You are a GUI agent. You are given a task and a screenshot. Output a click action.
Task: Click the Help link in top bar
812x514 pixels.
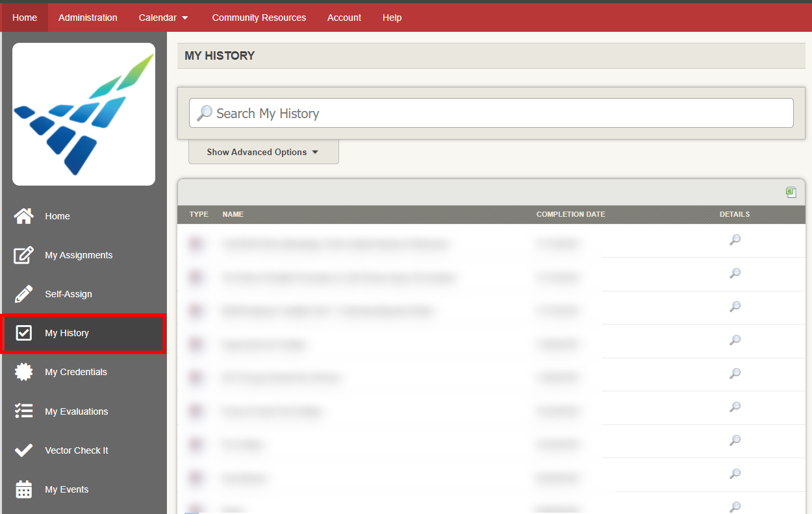(x=392, y=18)
